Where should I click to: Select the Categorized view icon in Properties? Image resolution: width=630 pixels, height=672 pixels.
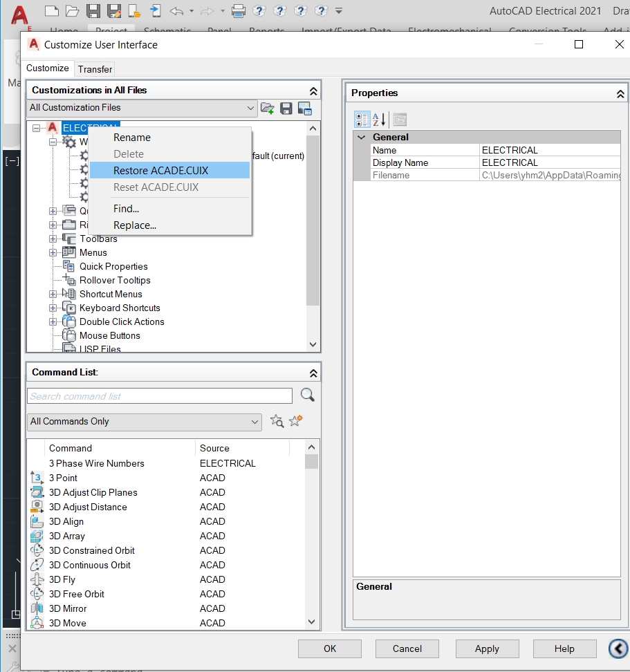362,119
